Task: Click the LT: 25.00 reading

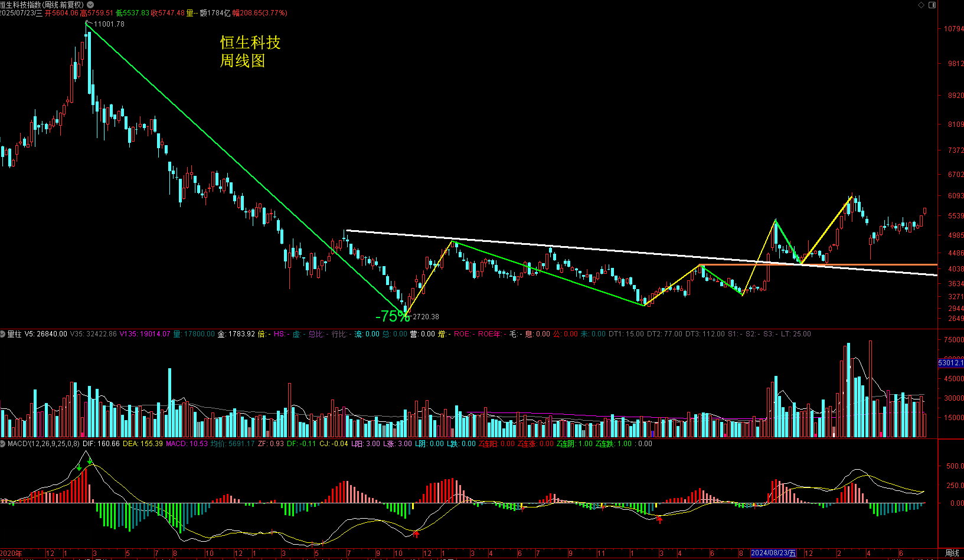Action: tap(796, 334)
